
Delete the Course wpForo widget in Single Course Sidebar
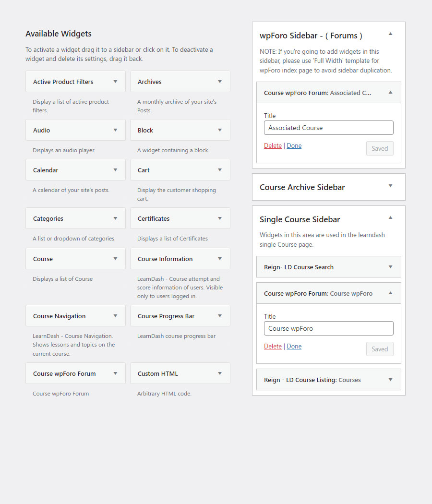[x=273, y=346]
